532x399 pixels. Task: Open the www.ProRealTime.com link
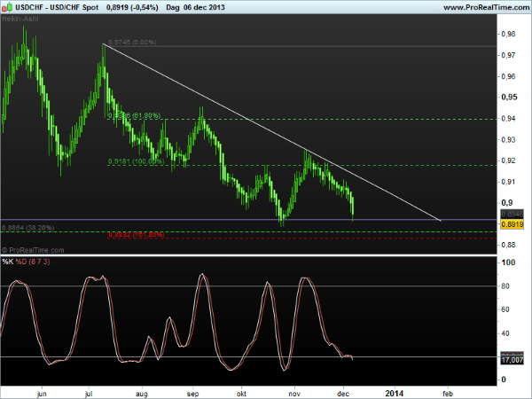pyautogui.click(x=486, y=7)
